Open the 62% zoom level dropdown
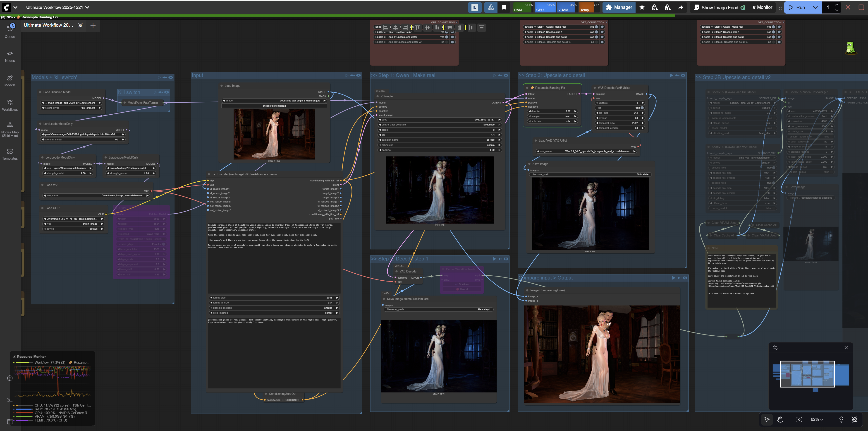Screen dimensions: 868x431 tap(817, 419)
